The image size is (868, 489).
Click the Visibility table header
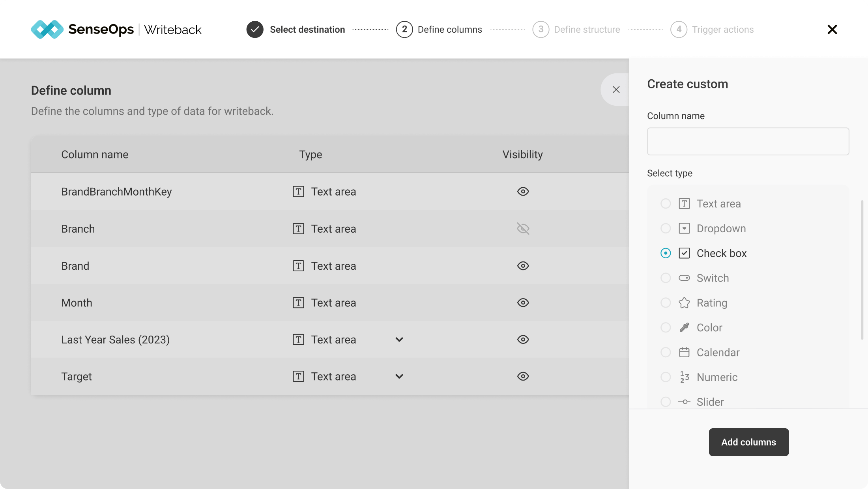[522, 155]
